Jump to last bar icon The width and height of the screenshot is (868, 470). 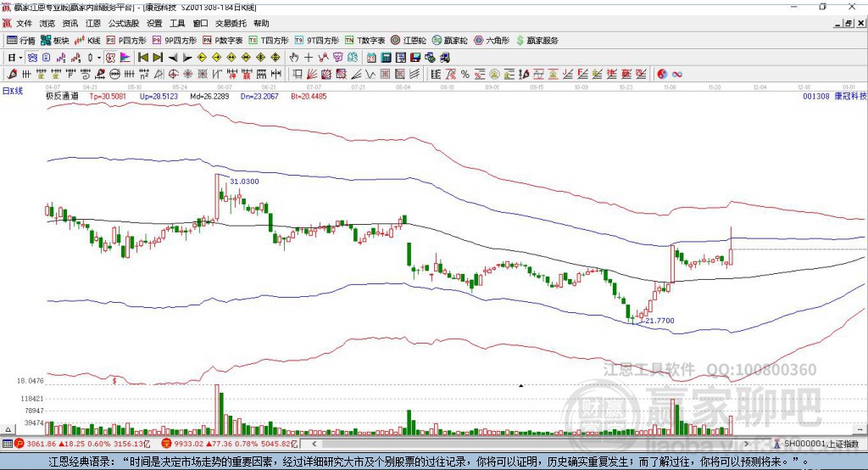click(x=158, y=58)
